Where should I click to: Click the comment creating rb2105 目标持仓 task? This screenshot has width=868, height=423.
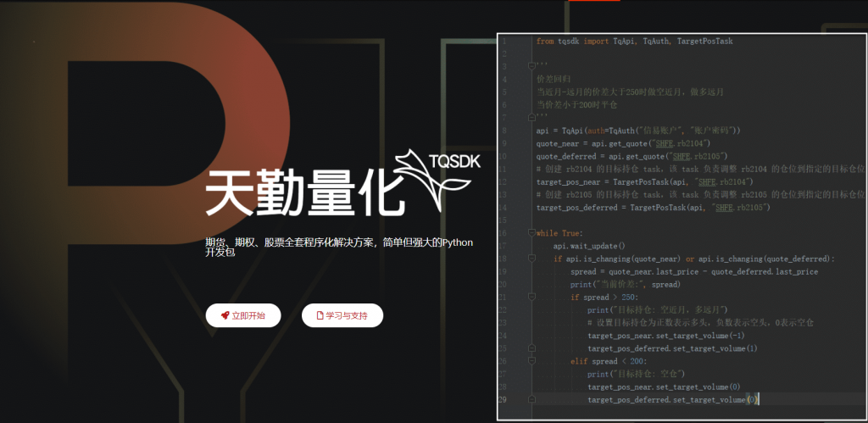point(701,194)
